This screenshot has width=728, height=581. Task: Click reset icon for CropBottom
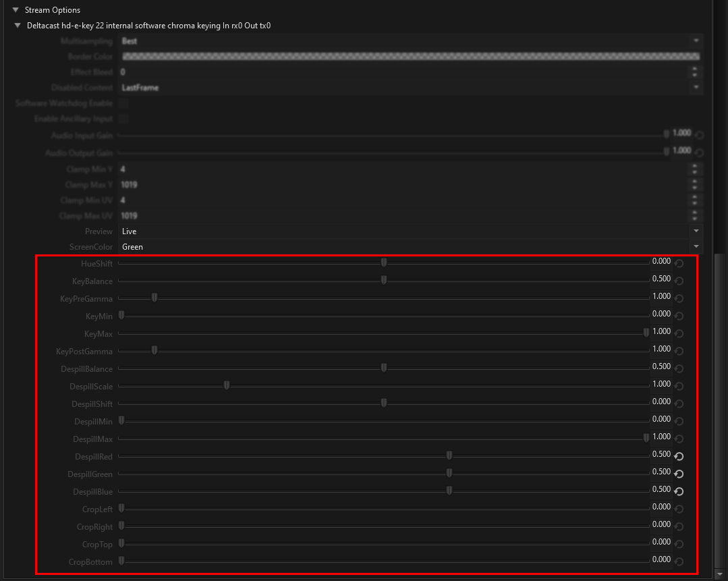tap(679, 561)
